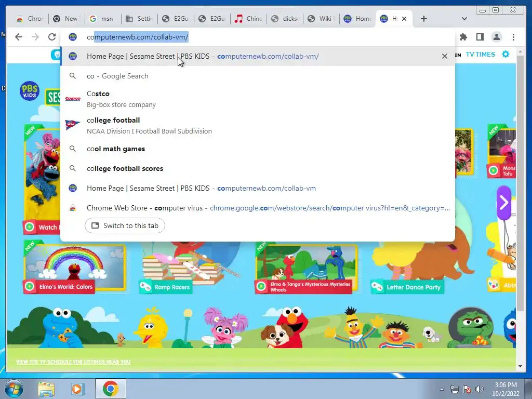Show hidden system tray icons
The image size is (532, 399).
[x=442, y=389]
